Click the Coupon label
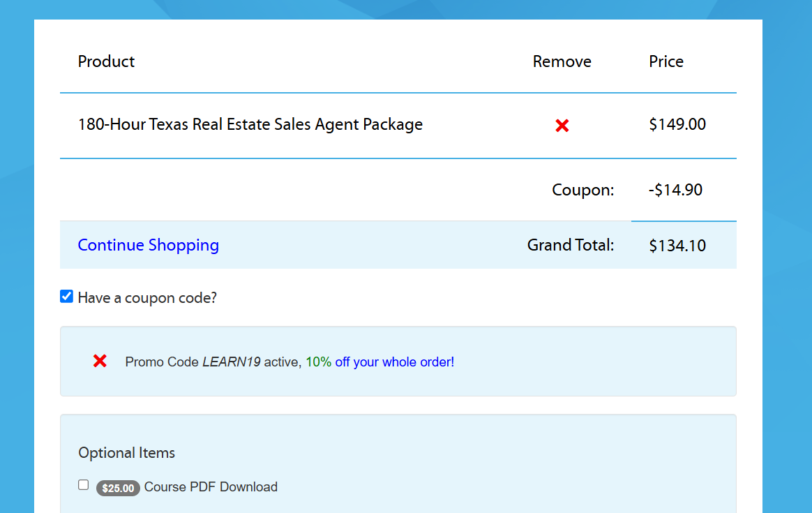 [582, 190]
